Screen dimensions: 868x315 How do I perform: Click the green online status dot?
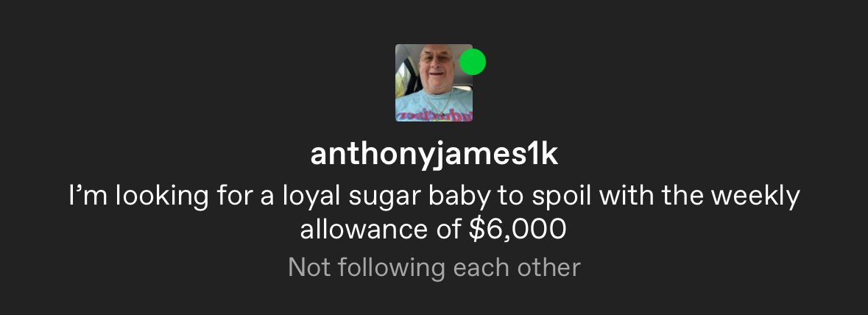click(473, 61)
